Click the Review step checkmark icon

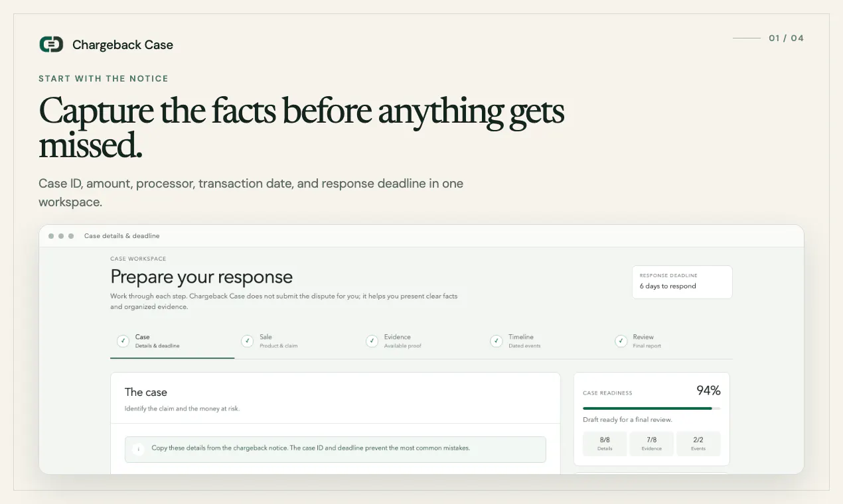[x=621, y=341]
